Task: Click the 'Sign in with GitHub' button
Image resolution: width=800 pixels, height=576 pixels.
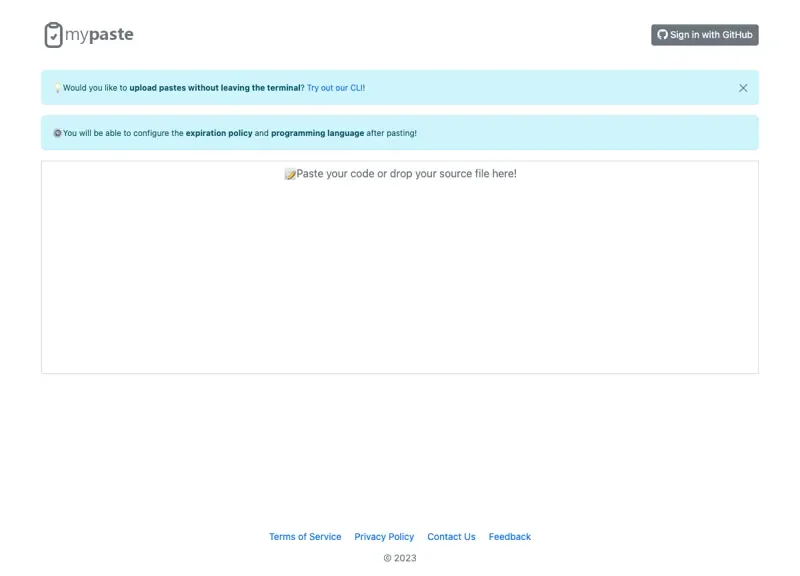Action: tap(704, 34)
